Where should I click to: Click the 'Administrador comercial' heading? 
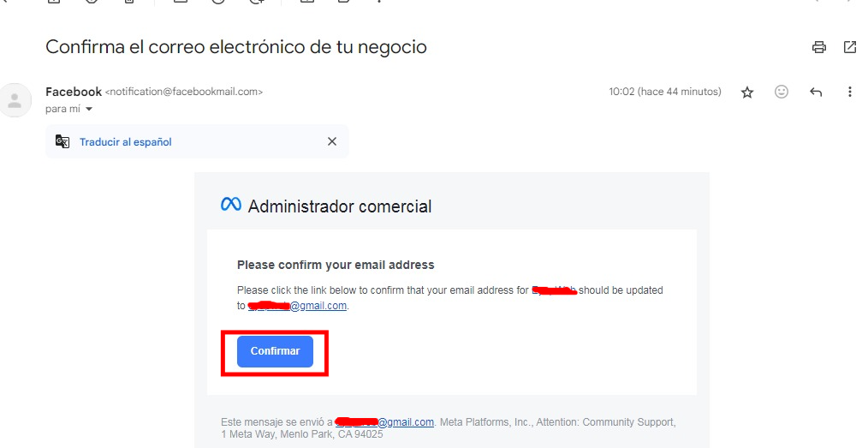[340, 206]
